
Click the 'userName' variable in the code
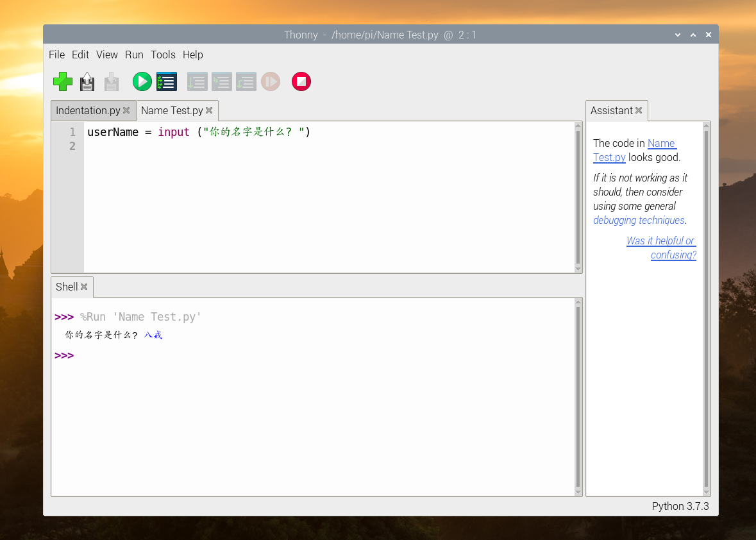[113, 131]
